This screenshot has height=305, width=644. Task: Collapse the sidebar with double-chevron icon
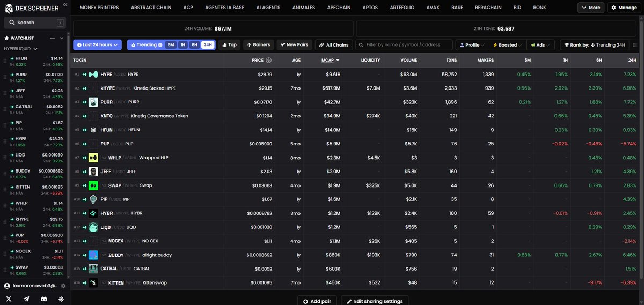tap(65, 4)
